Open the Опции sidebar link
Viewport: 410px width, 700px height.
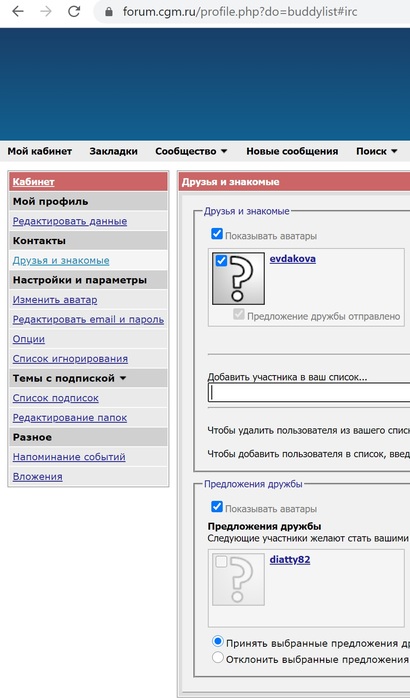coord(29,339)
